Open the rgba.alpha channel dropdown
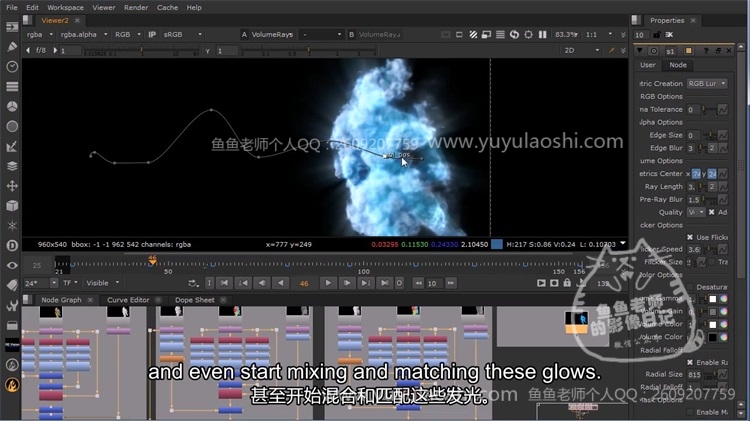Screen dimensions: 750x421 [83, 34]
